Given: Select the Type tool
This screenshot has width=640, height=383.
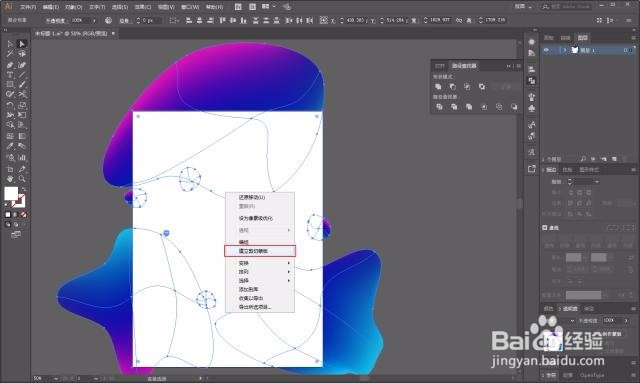Looking at the screenshot, I should click(10, 75).
